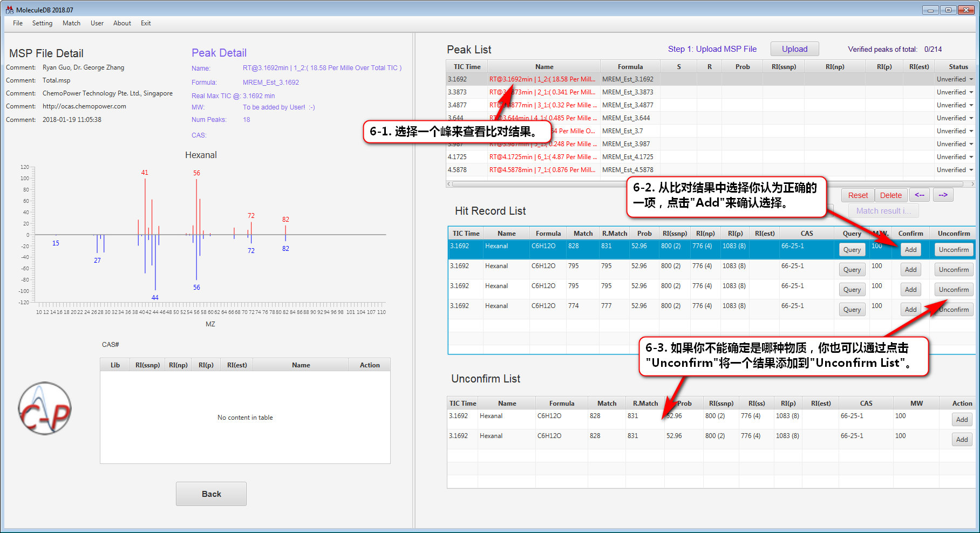980x533 pixels.
Task: Click Upload button for MSP file
Action: point(794,49)
